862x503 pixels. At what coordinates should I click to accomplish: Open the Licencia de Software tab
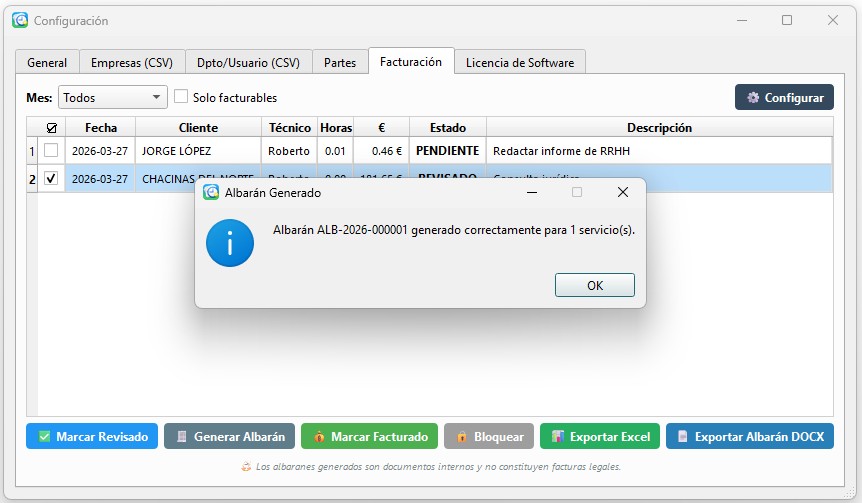pyautogui.click(x=519, y=62)
